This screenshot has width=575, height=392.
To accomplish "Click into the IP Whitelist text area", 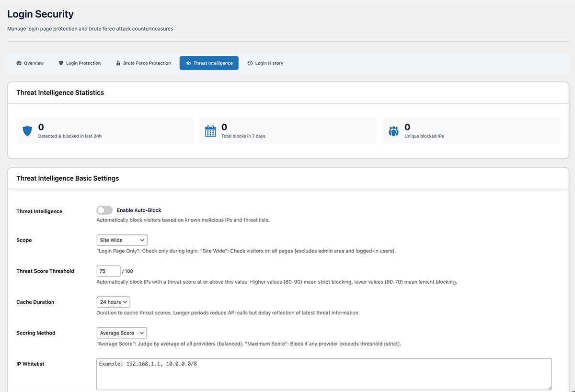I will [324, 374].
